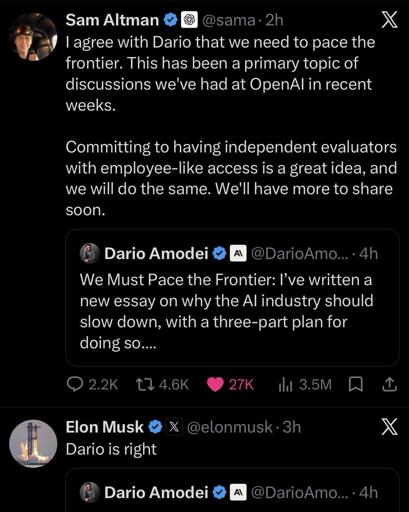Click Sam Altman's blue verified badge
The height and width of the screenshot is (512, 409).
pyautogui.click(x=170, y=20)
